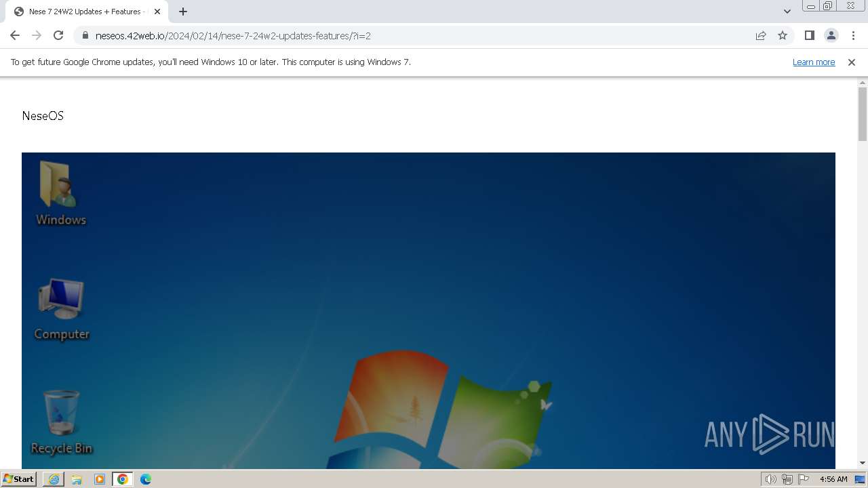
Task: Click the 4:56 AM system clock
Action: click(x=833, y=479)
